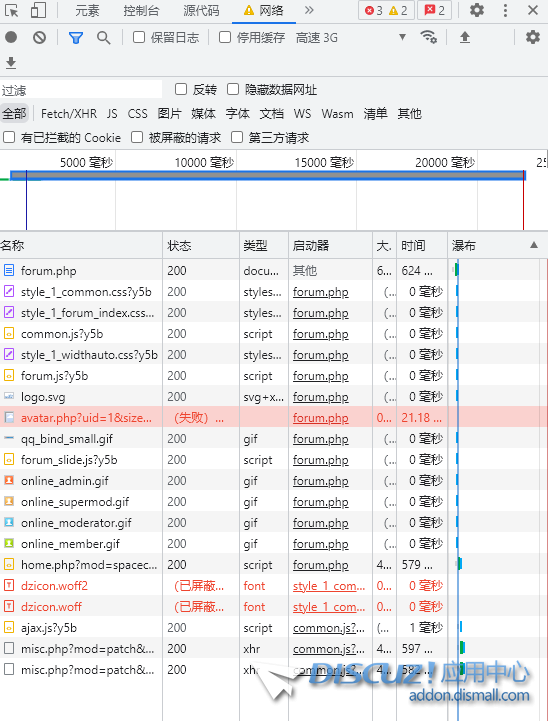
Task: Sort by 类型 column header
Action: (x=264, y=246)
